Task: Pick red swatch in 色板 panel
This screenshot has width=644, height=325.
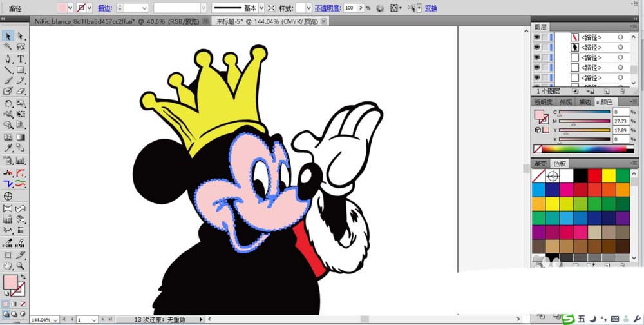Action: pyautogui.click(x=594, y=175)
